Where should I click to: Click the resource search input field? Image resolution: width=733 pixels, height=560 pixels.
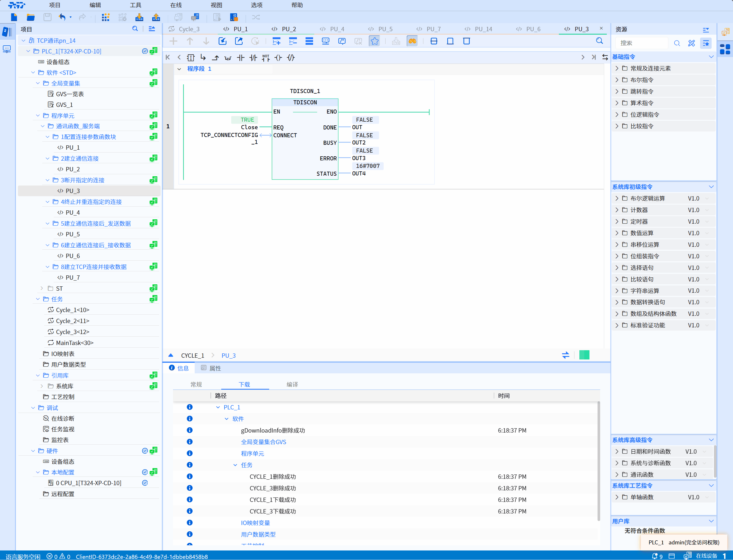pyautogui.click(x=642, y=43)
